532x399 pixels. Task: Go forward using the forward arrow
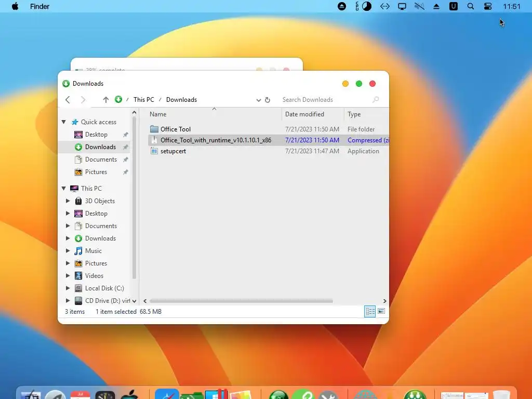83,100
